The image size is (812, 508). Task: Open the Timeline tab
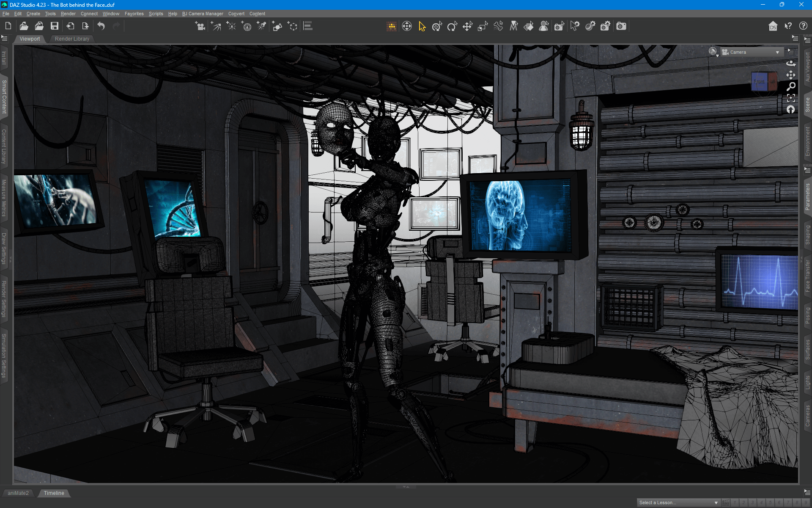point(54,493)
